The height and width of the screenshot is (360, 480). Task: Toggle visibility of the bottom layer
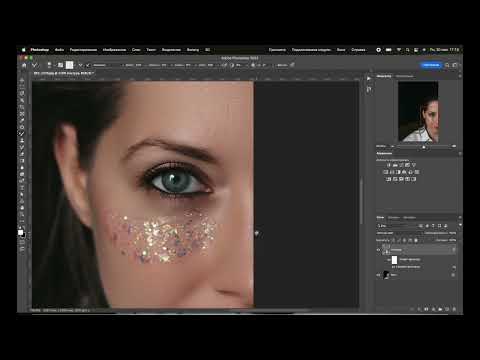coord(379,275)
